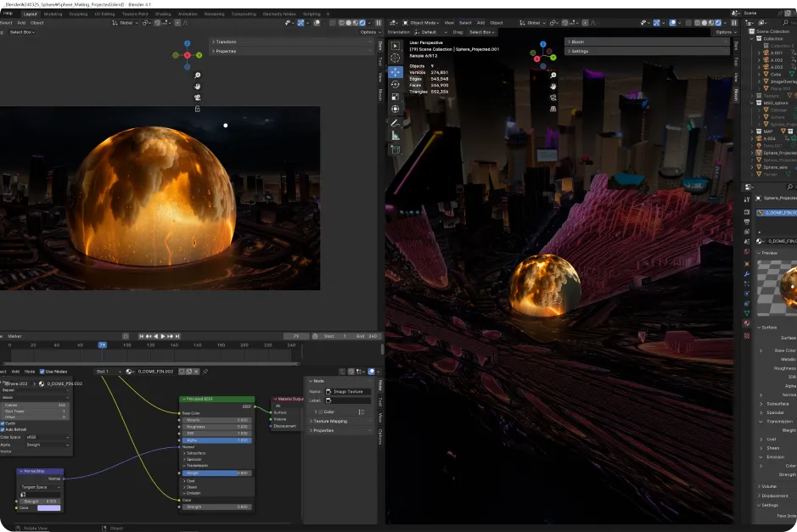Select the Rotate tool in right viewport toolbar
This screenshot has height=532, width=797.
(395, 84)
